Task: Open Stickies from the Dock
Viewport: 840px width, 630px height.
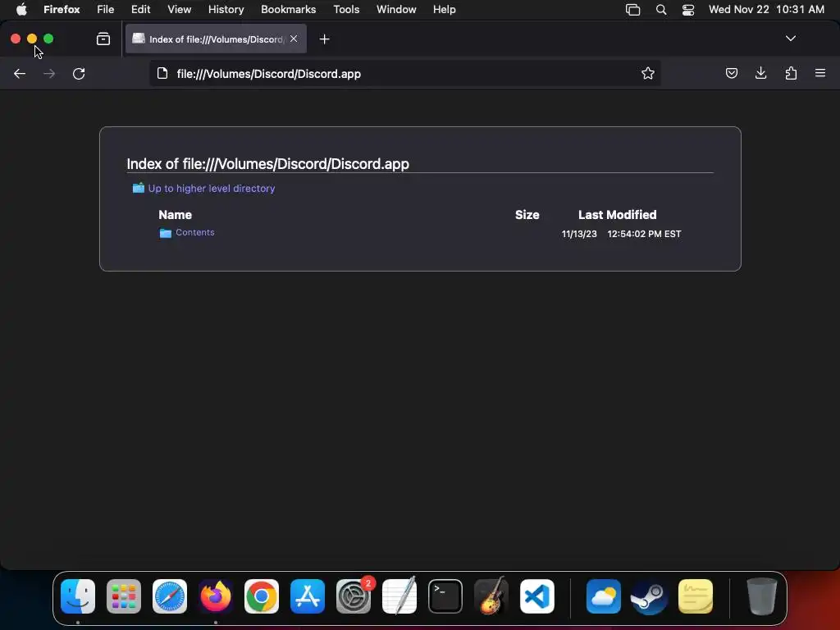Action: click(x=696, y=596)
